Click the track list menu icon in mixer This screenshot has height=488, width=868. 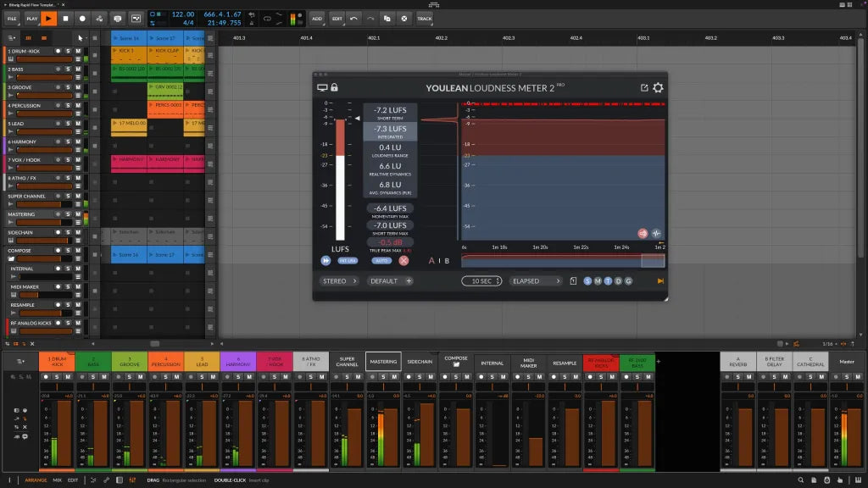20,362
